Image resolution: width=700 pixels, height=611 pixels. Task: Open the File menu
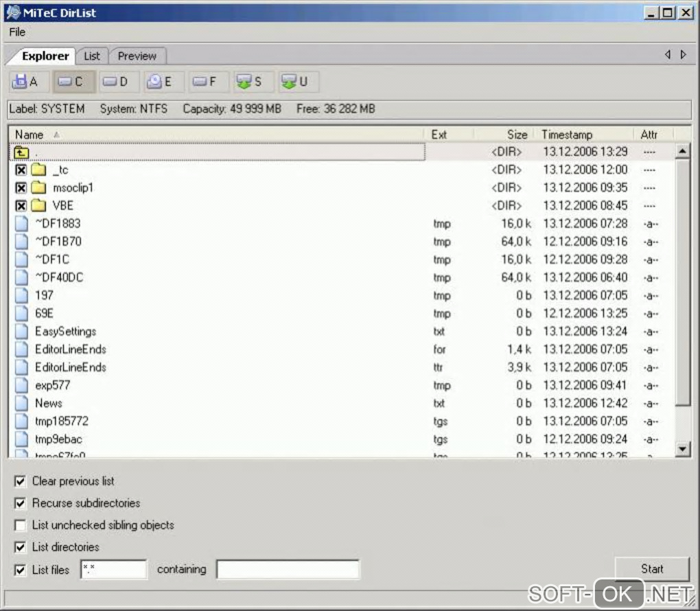click(x=17, y=32)
